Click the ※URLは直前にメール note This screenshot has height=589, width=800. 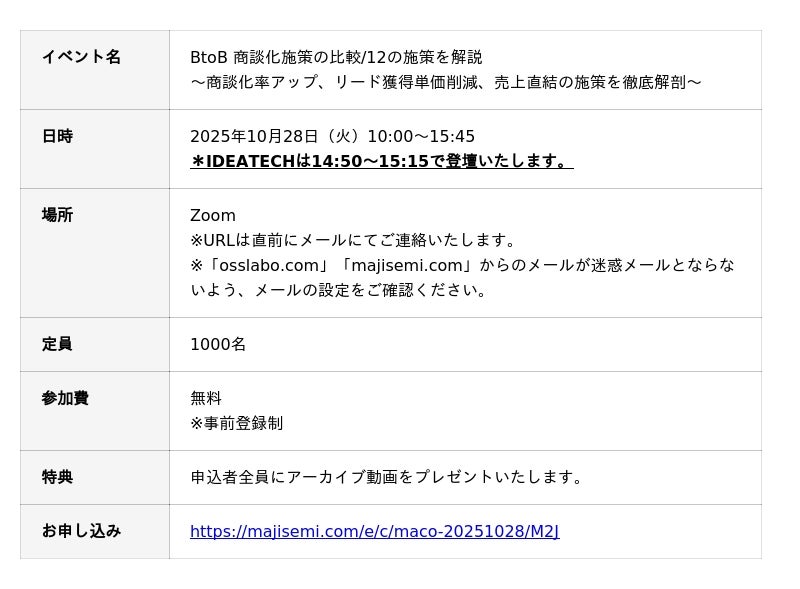coord(354,240)
